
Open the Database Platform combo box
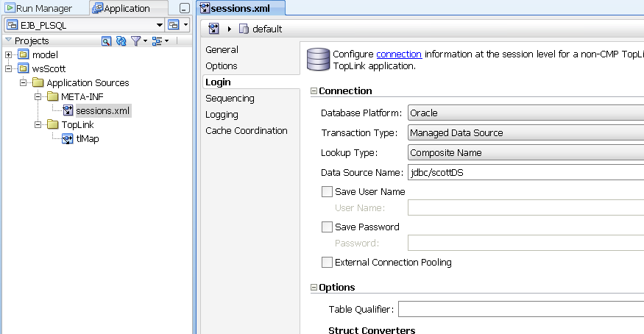[x=526, y=113]
